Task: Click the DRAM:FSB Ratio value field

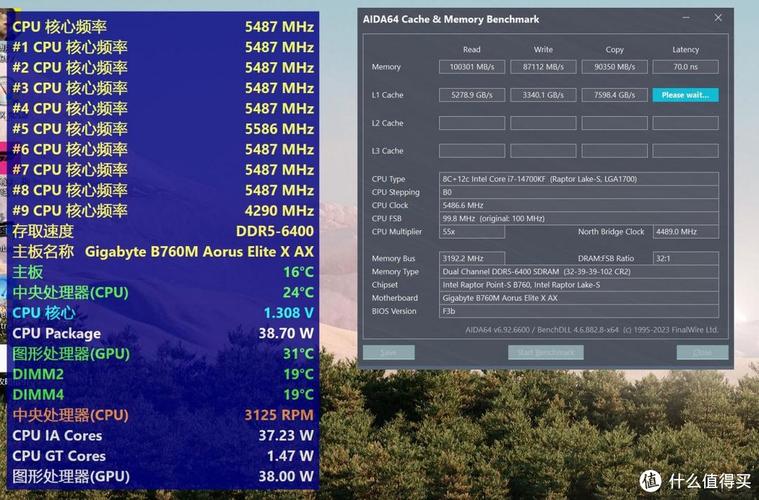Action: (x=685, y=258)
